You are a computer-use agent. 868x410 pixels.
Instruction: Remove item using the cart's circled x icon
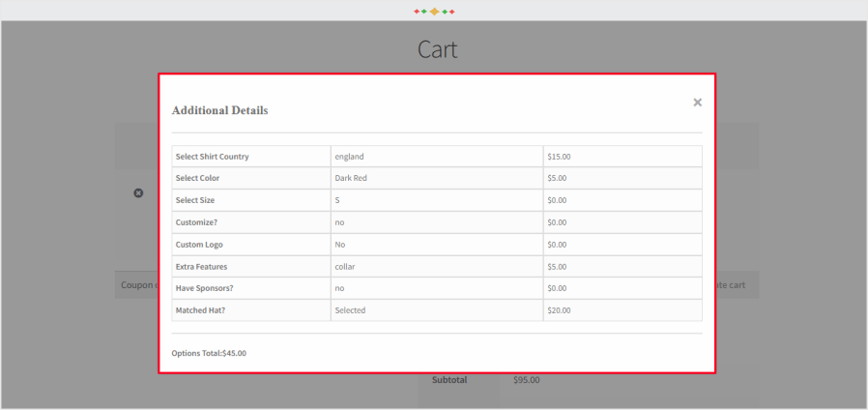(138, 192)
